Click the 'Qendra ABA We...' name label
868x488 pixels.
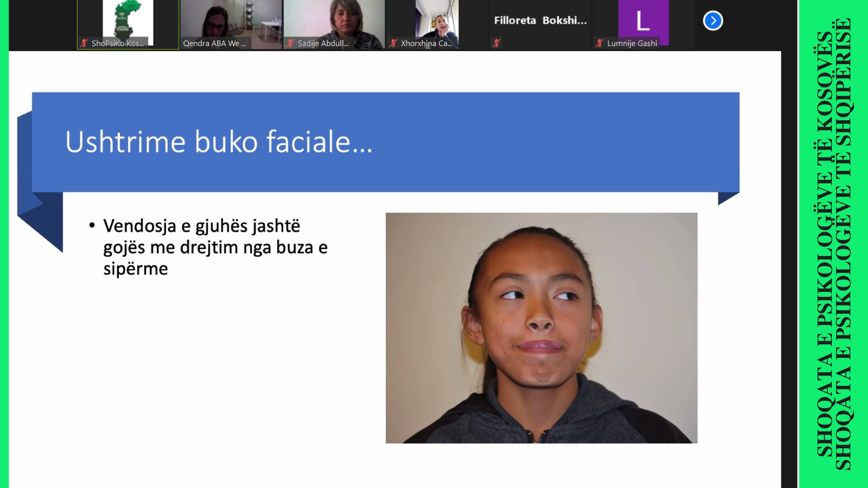pos(215,43)
